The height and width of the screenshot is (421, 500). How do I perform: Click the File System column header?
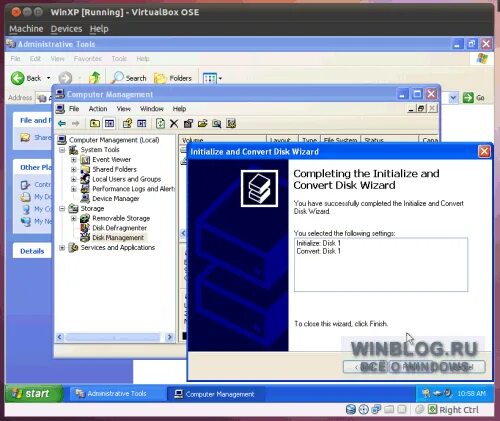(x=340, y=140)
